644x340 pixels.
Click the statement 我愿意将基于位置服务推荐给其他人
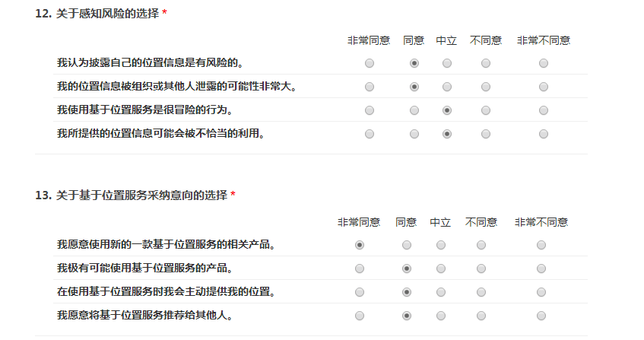pyautogui.click(x=144, y=315)
